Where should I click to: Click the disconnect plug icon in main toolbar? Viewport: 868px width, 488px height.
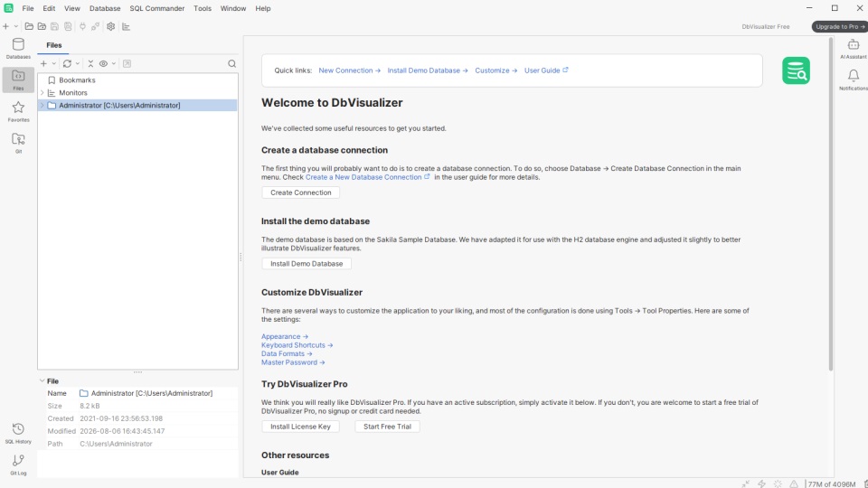(x=95, y=26)
